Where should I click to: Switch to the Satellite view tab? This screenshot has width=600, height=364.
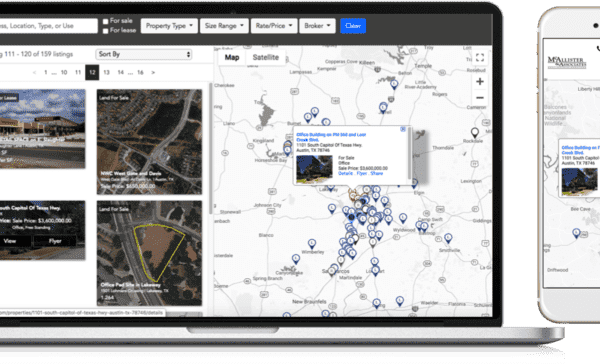click(x=266, y=57)
